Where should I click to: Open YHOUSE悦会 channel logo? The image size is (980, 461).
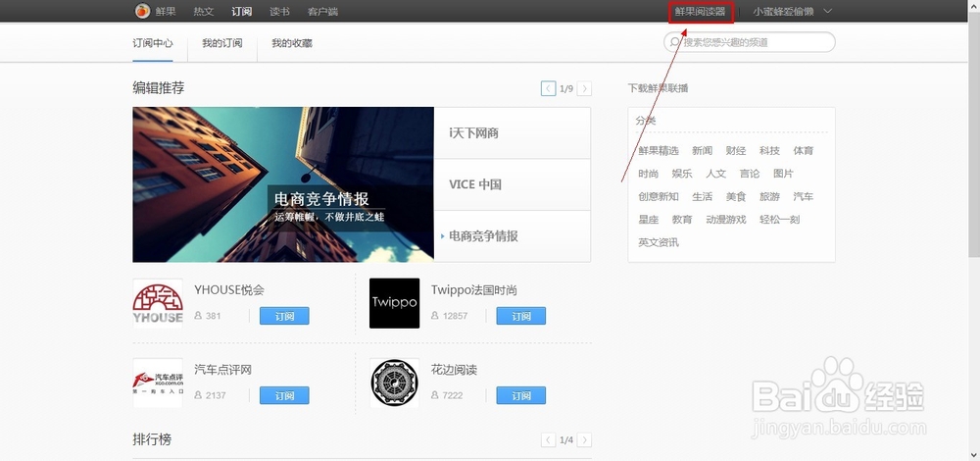tap(158, 303)
